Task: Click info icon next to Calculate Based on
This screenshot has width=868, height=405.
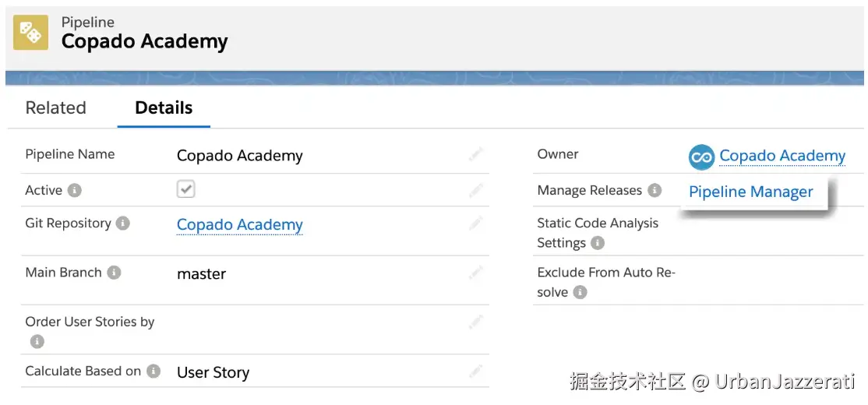Action: tap(153, 372)
